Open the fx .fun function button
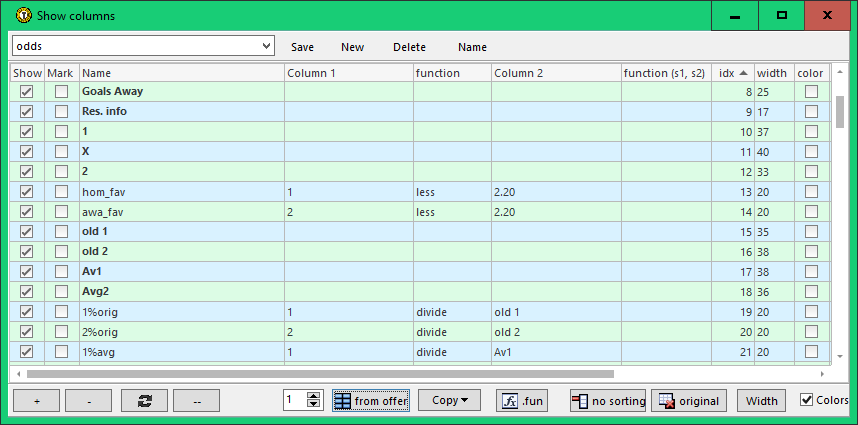The image size is (858, 425). [x=522, y=400]
